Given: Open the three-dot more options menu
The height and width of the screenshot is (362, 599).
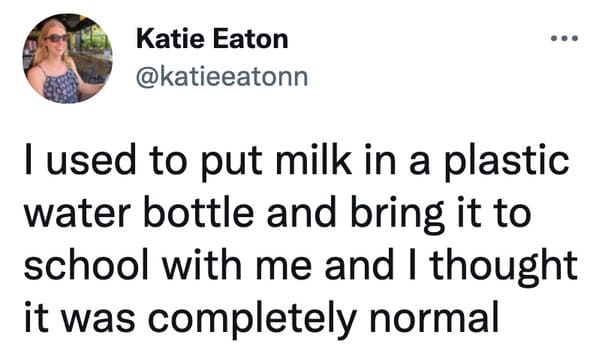Looking at the screenshot, I should click(x=564, y=38).
